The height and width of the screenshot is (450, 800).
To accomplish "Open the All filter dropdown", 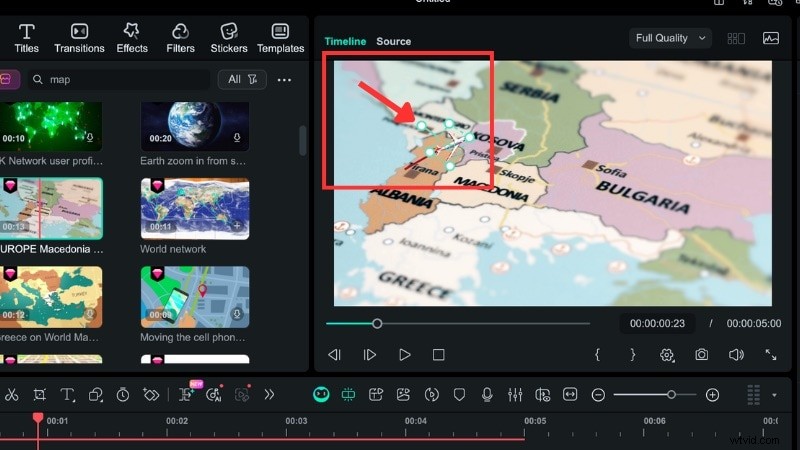I will [x=242, y=79].
